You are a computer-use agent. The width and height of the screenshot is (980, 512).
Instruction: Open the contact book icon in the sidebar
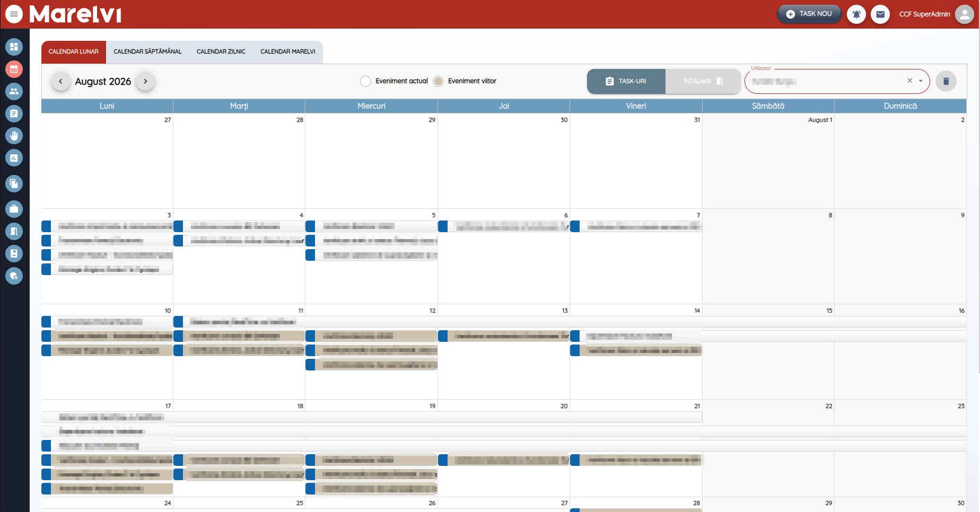click(x=14, y=253)
